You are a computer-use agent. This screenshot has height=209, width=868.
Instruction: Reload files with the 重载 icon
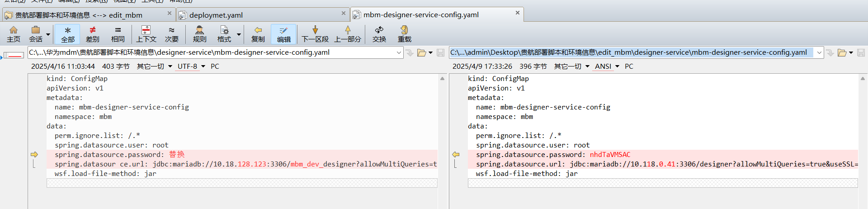click(404, 34)
